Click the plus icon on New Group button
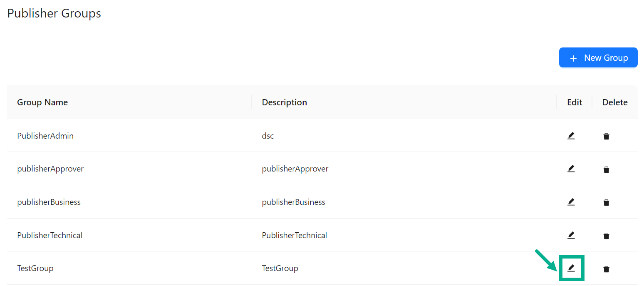Image resolution: width=644 pixels, height=286 pixels. (x=574, y=57)
